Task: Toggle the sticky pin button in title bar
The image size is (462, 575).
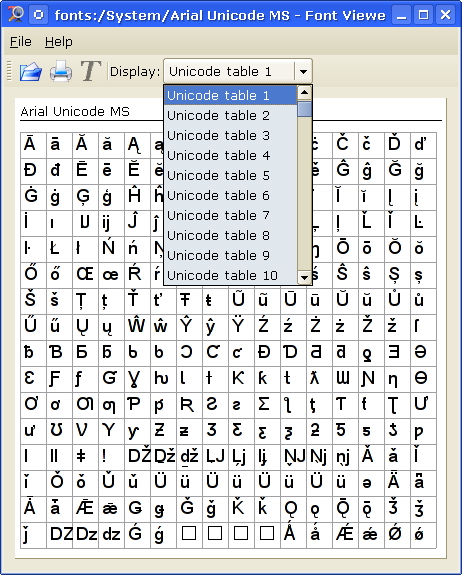Action: (x=38, y=15)
